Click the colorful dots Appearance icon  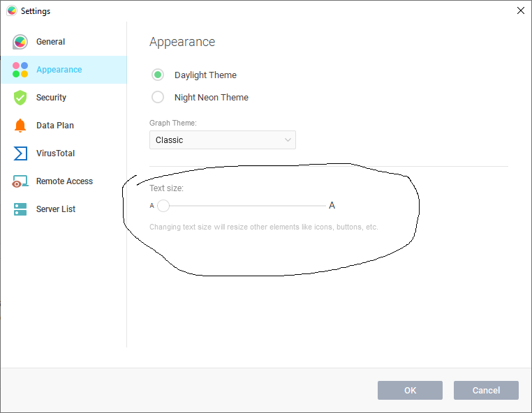[x=20, y=70]
